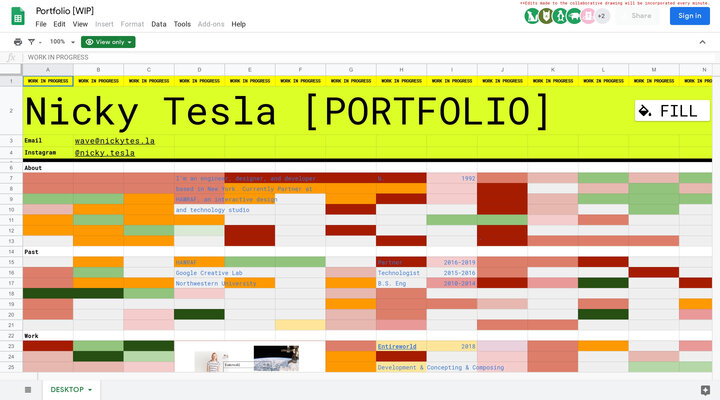Screen dimensions: 720x400
Task: Click the Explore icon at bottom right
Action: click(x=705, y=389)
